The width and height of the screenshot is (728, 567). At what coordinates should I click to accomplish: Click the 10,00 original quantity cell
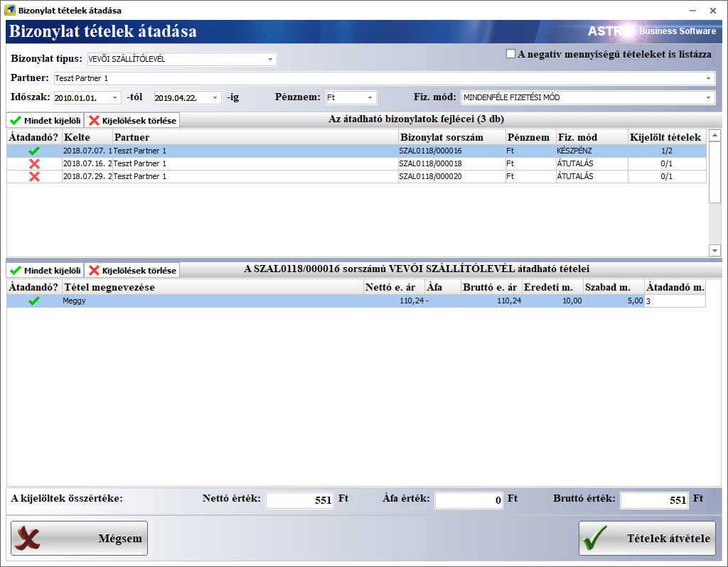552,301
